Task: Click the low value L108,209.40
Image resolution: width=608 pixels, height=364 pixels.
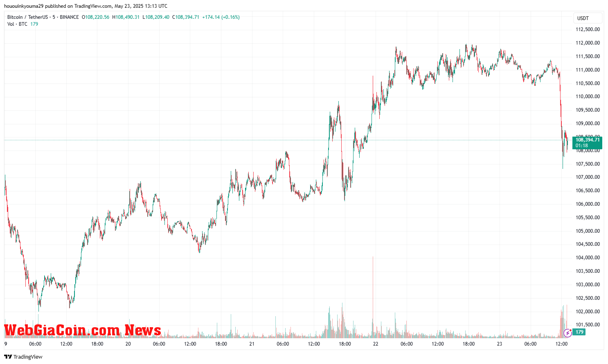Action: pos(156,17)
